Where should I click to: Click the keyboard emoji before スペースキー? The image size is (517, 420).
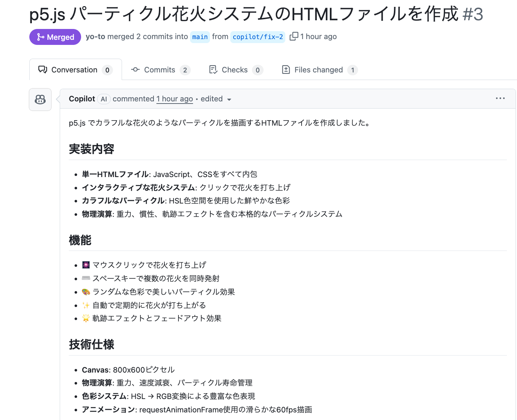86,278
